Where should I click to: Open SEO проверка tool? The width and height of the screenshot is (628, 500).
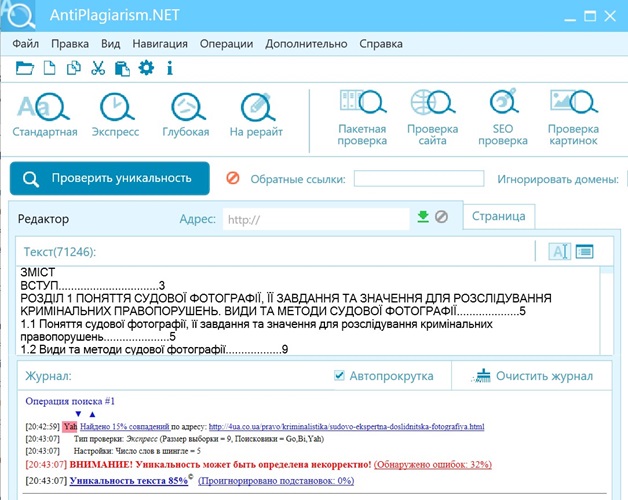pos(503,117)
